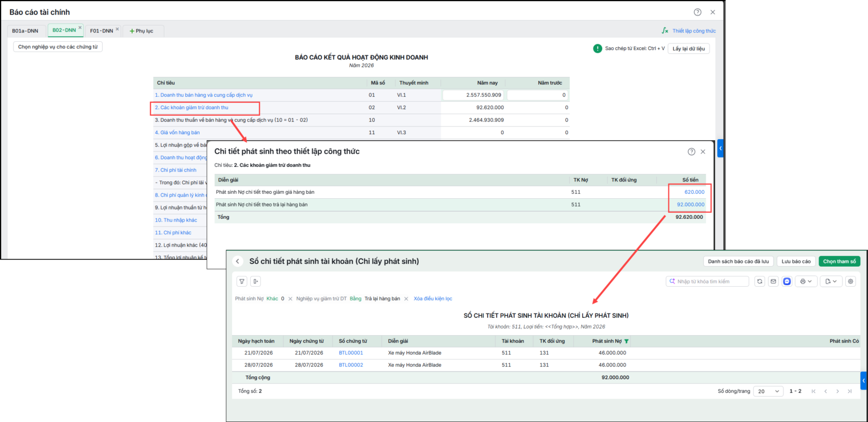Switch to the B01a-DNN tab
868x422 pixels.
click(25, 31)
